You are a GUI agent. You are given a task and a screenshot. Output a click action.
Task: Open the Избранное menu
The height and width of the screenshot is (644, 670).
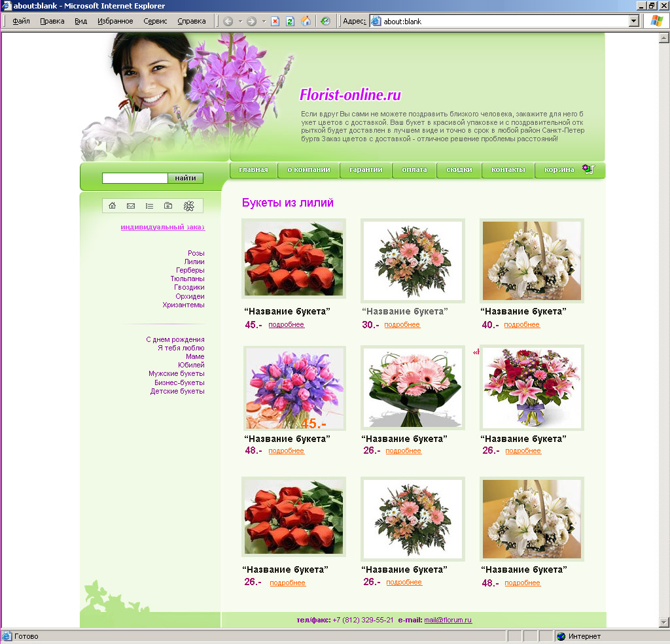point(115,21)
